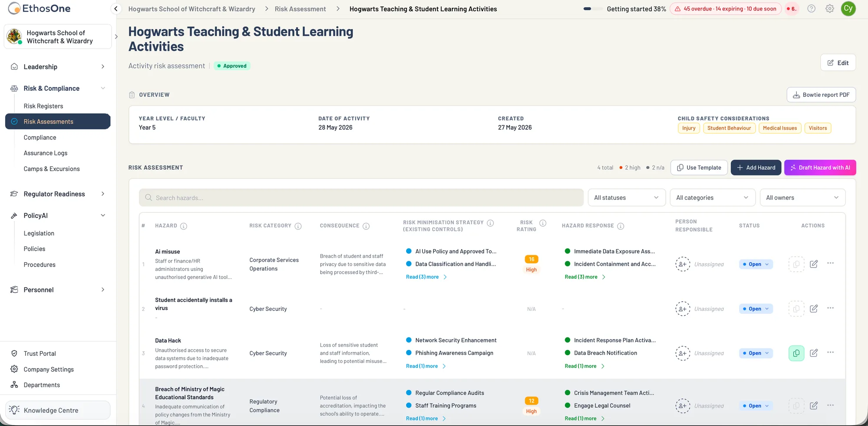Open Camps & Excursions
This screenshot has width=868, height=426.
(52, 169)
